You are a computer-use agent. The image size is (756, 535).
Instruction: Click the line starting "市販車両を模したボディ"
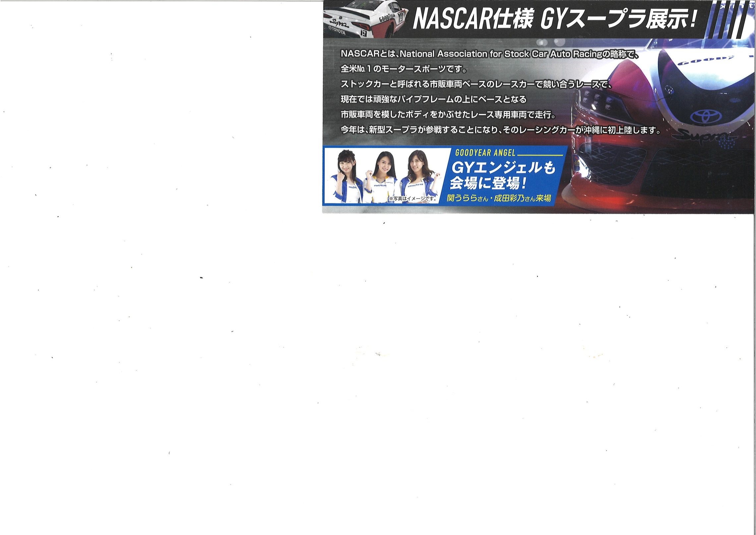[x=448, y=115]
